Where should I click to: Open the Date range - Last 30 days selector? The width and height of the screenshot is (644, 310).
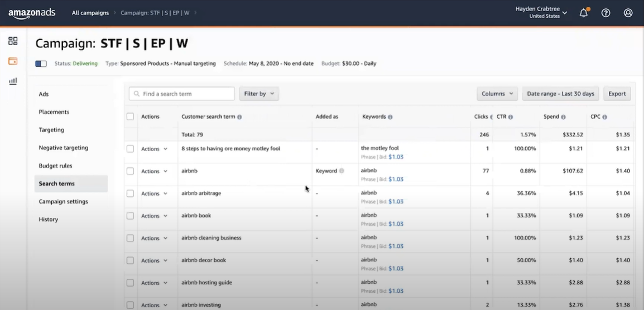pyautogui.click(x=561, y=94)
